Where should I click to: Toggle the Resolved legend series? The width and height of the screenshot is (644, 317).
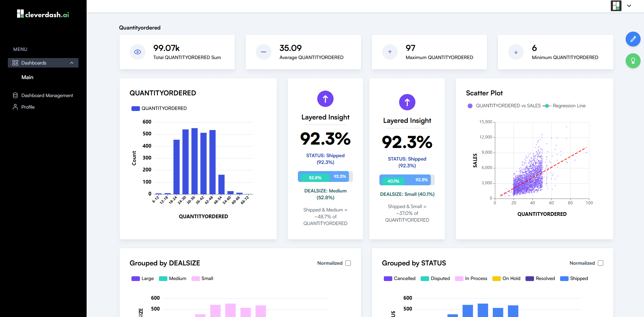[x=540, y=278]
